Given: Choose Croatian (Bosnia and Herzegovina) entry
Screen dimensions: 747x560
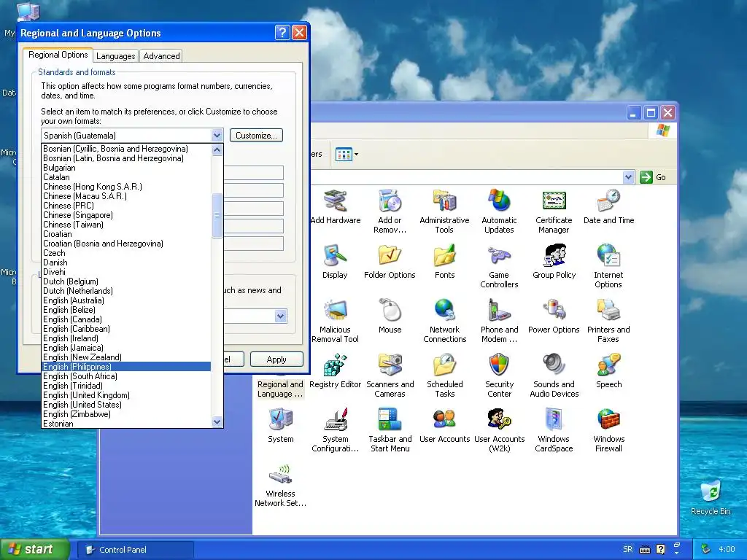Looking at the screenshot, I should (126, 244).
